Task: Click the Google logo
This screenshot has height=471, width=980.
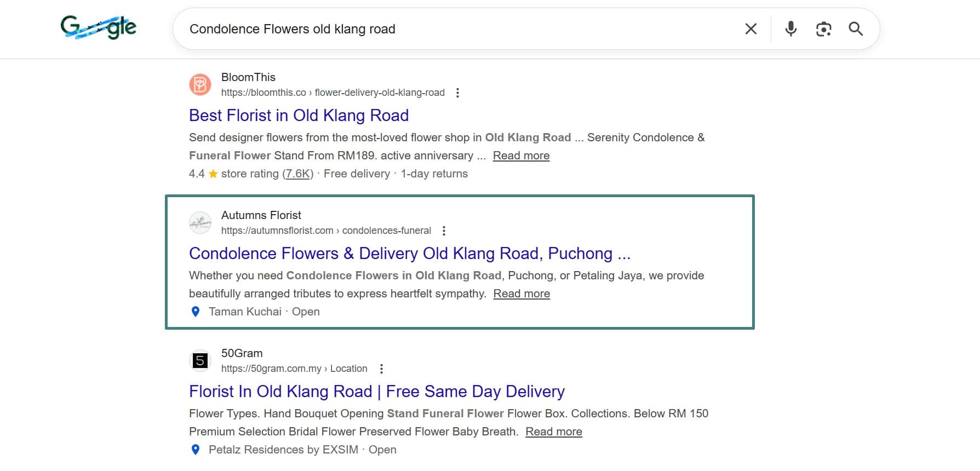Action: point(100,27)
